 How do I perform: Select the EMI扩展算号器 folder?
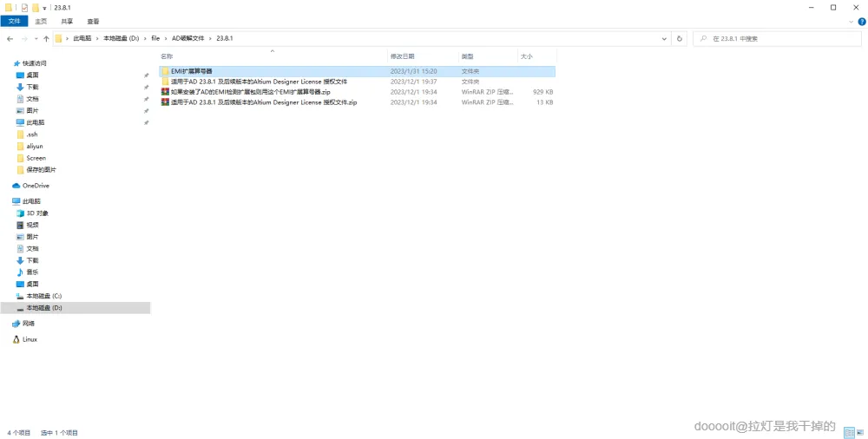(357, 71)
